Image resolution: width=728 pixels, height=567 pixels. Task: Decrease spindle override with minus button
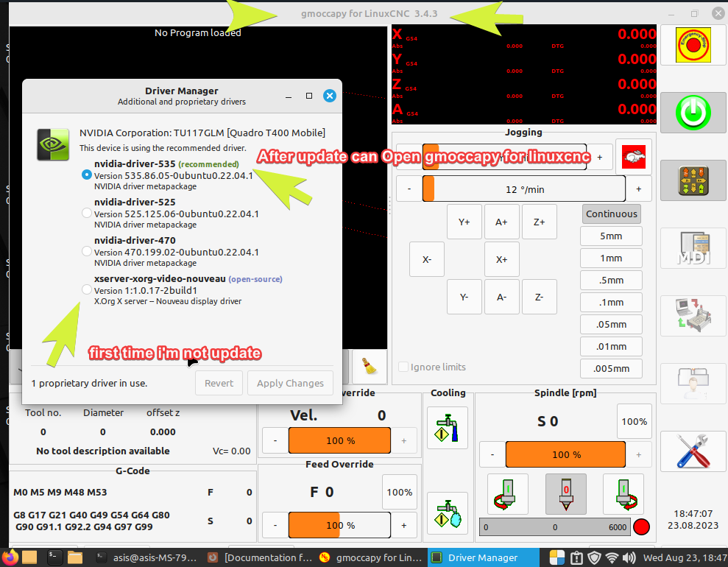click(x=492, y=454)
